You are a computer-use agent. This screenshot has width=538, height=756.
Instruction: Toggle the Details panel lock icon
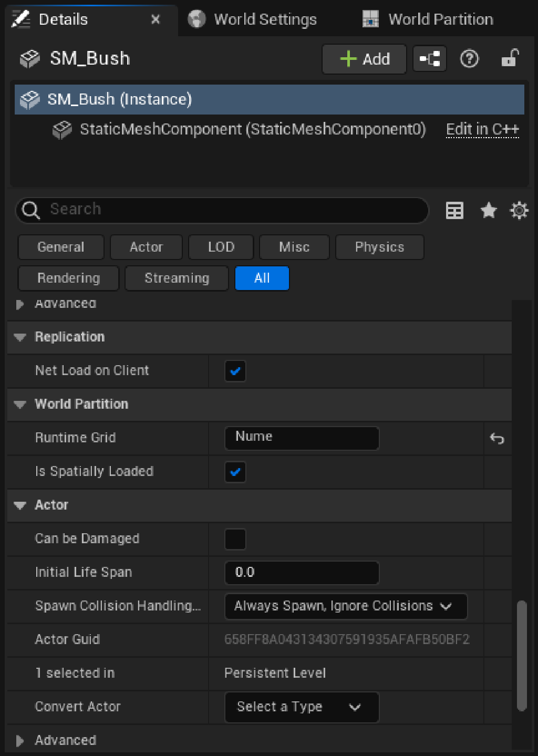coord(510,58)
